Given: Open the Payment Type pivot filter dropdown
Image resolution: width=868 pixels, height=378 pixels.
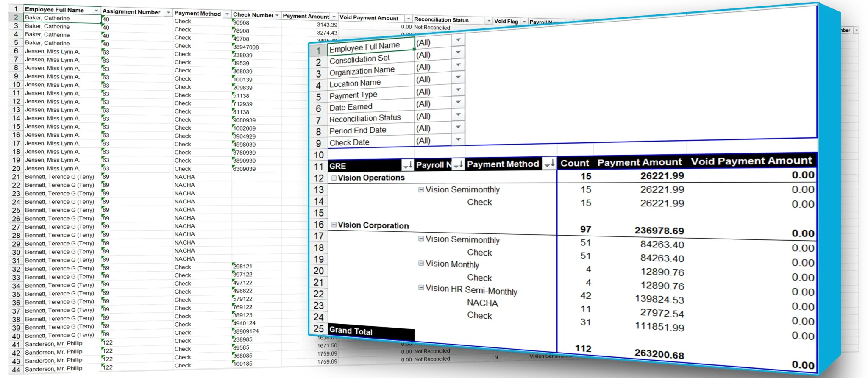Looking at the screenshot, I should pos(458,90).
